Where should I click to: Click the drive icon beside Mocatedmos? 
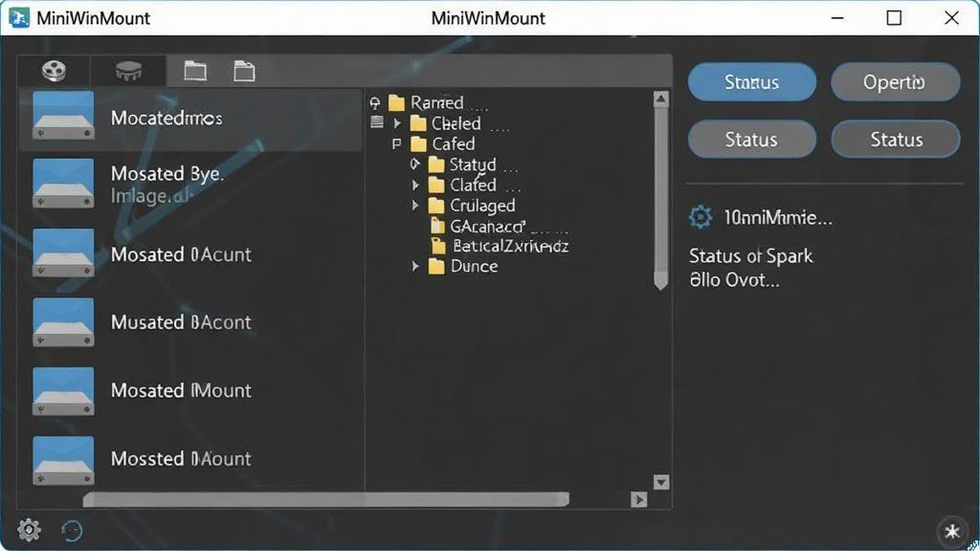click(x=63, y=116)
